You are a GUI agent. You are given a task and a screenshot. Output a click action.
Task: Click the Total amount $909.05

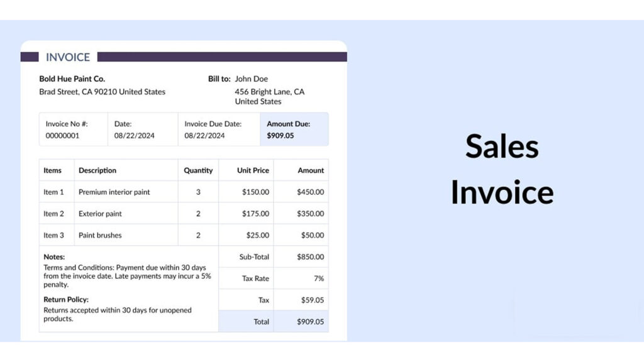tap(311, 322)
